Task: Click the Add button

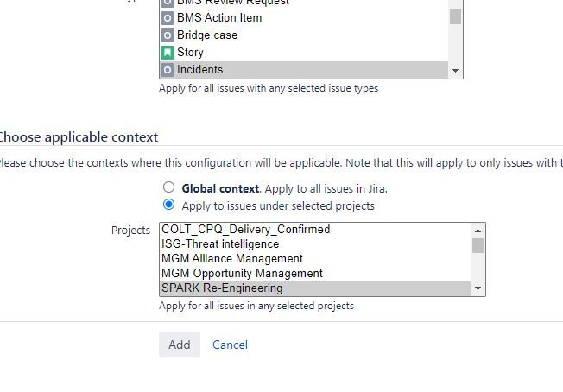Action: 180,345
